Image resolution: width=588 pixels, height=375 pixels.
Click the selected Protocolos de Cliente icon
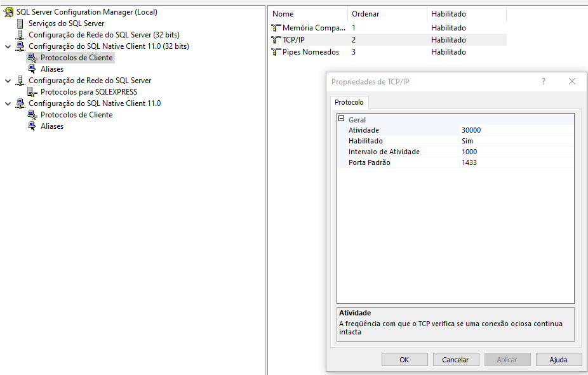click(32, 58)
